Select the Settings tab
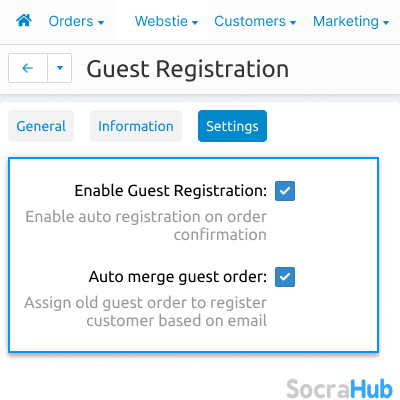This screenshot has height=400, width=400. tap(232, 126)
